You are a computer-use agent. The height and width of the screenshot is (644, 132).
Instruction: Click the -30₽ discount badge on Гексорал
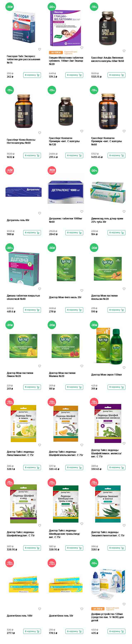pos(10,7)
